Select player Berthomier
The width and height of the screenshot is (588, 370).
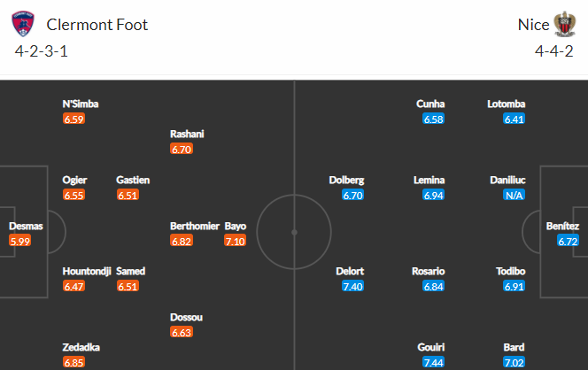click(x=195, y=226)
